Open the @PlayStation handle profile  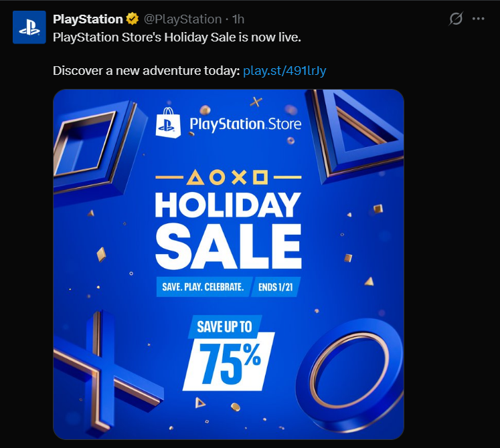click(x=183, y=19)
